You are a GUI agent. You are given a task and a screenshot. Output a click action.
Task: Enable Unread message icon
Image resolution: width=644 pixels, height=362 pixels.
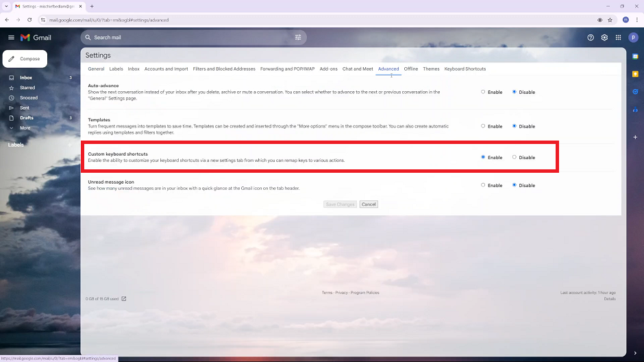click(483, 185)
